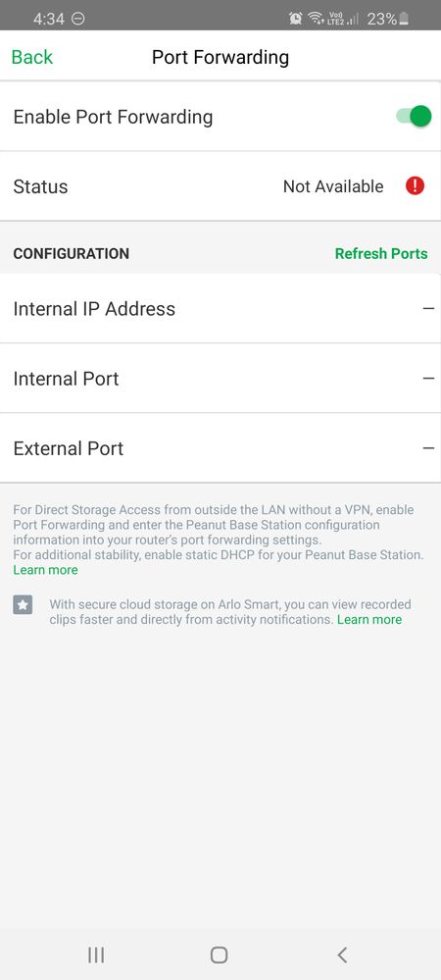Select the Internal IP Address row
This screenshot has width=441, height=980.
(x=220, y=308)
